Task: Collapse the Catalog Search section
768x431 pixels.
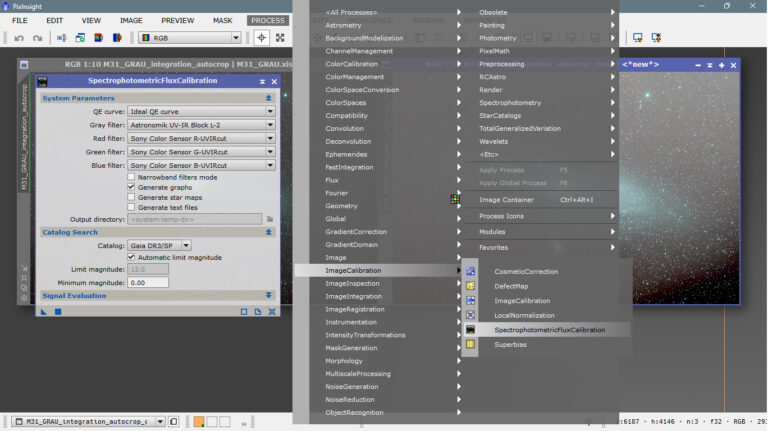Action: coord(268,232)
